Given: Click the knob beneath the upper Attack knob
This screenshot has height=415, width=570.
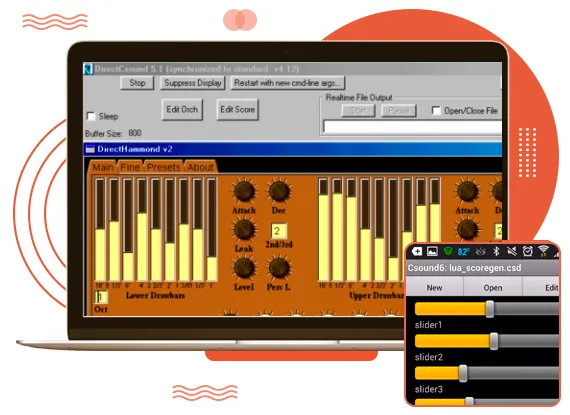Looking at the screenshot, I should pos(467,230).
